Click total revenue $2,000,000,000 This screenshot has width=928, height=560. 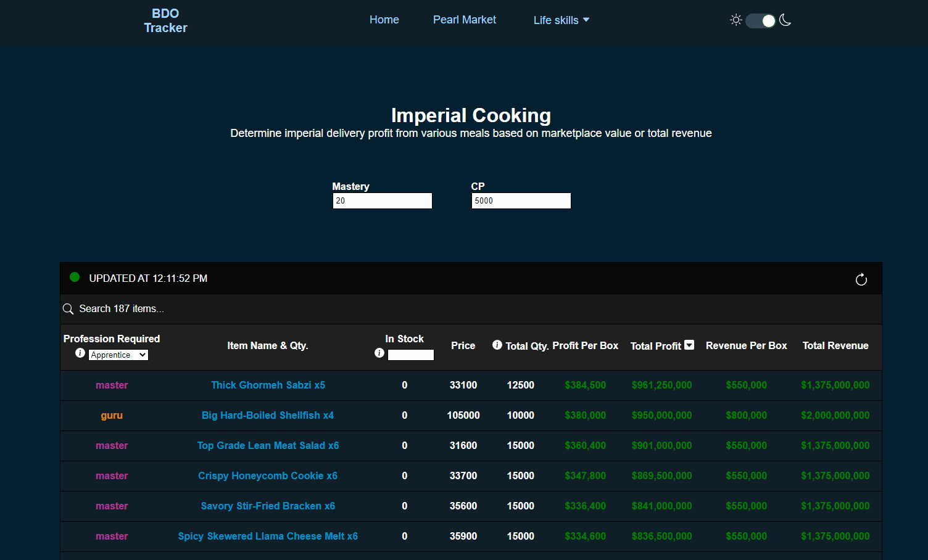[x=835, y=415]
